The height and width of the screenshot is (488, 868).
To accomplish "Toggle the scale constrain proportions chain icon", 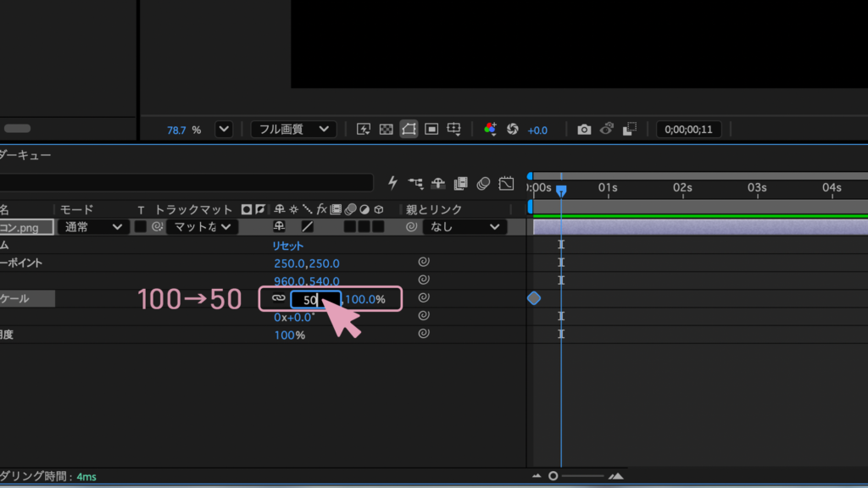I will tap(278, 298).
